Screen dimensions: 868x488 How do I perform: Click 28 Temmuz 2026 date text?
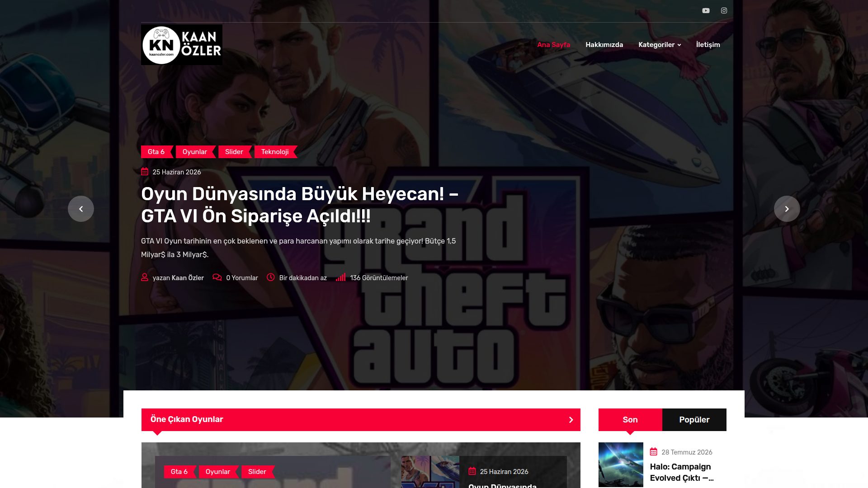tap(687, 452)
